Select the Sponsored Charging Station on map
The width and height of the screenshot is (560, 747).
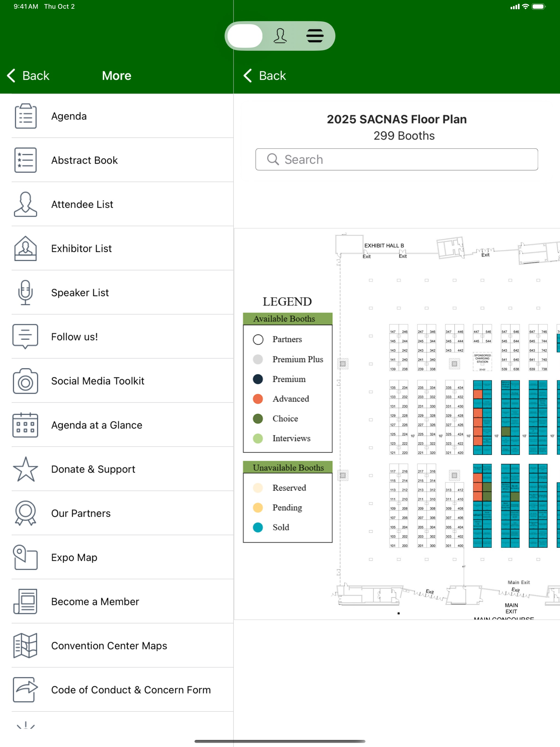pos(482,362)
